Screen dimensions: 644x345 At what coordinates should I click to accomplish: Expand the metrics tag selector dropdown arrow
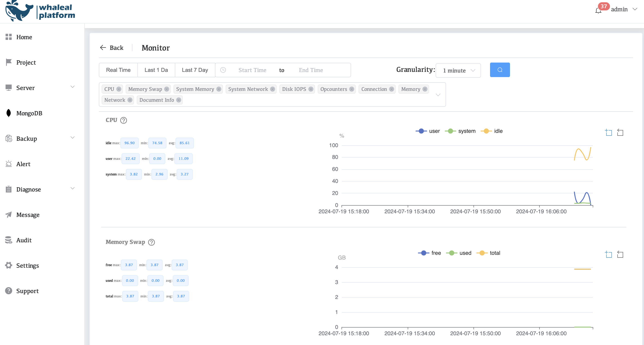pos(438,95)
